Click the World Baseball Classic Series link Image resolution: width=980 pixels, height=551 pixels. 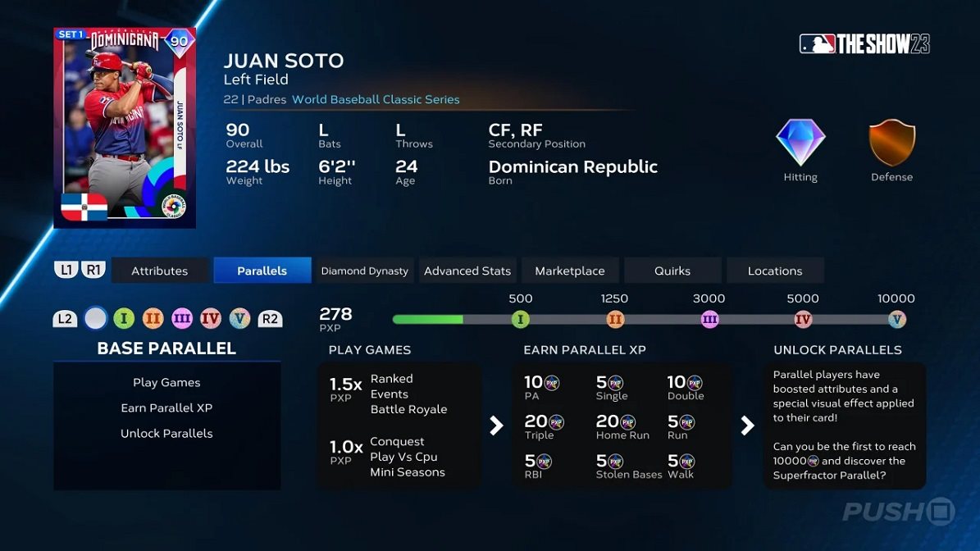tap(376, 99)
